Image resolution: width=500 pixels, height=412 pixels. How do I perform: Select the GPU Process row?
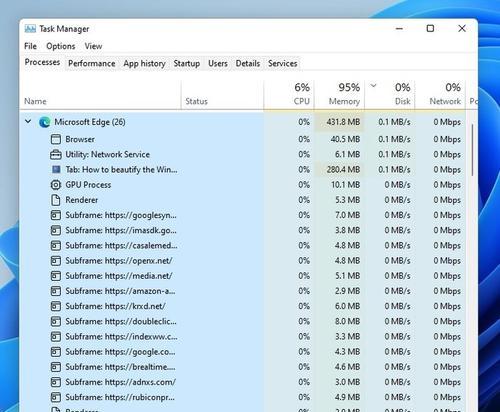coord(242,185)
